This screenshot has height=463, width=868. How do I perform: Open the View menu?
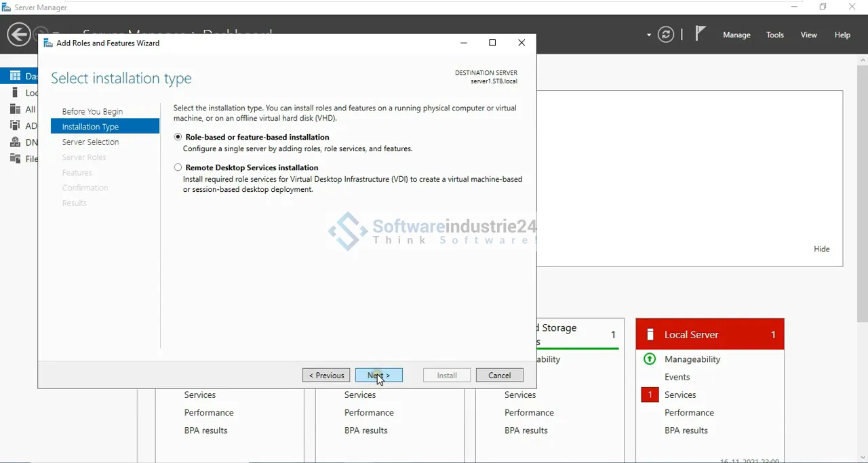(x=808, y=35)
